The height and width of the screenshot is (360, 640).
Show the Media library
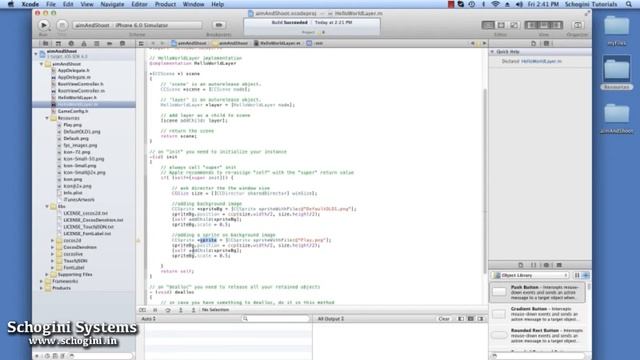[559, 265]
